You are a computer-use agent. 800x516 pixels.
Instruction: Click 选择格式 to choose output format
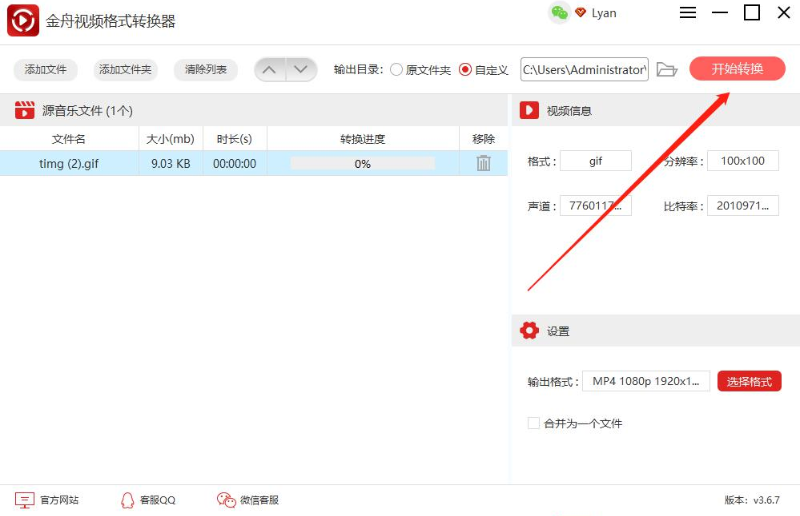pos(749,381)
